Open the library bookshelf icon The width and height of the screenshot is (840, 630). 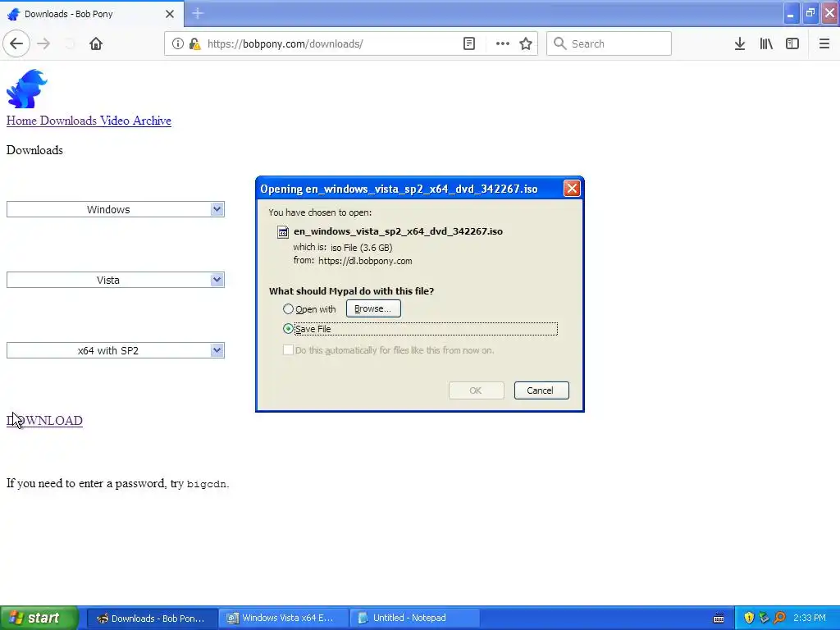[x=766, y=43]
